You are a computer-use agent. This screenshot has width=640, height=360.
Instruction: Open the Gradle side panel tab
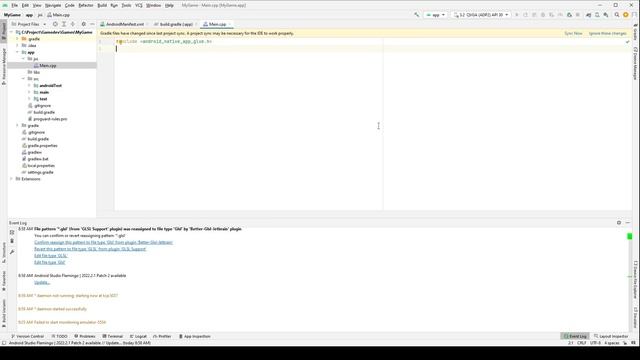tap(636, 32)
